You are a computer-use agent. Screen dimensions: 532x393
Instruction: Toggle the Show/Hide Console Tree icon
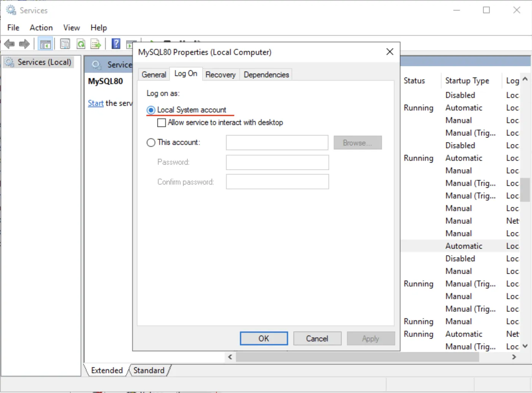pos(45,44)
